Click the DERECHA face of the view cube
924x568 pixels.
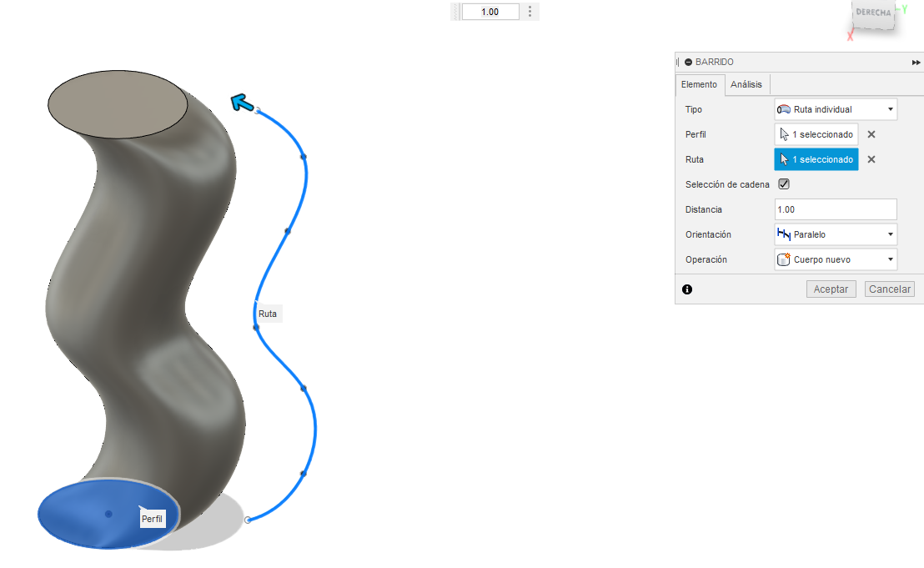click(x=873, y=14)
